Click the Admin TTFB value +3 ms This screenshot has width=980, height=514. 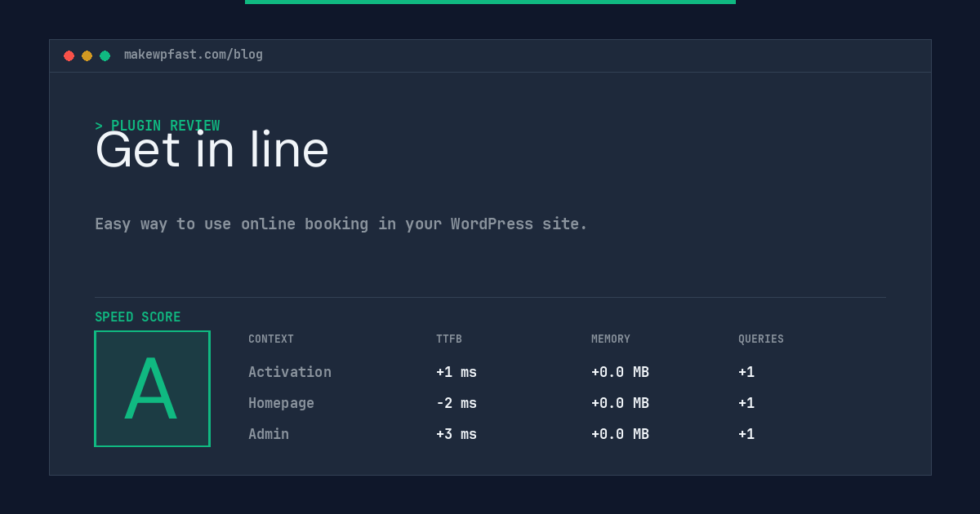tap(457, 434)
